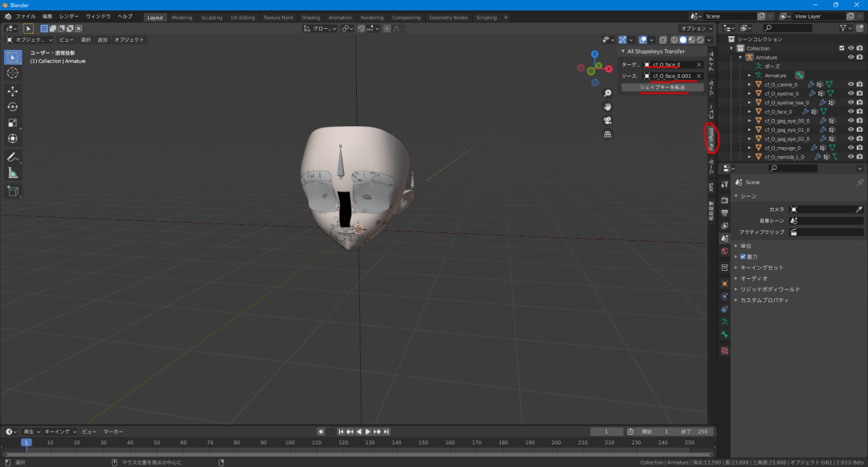Open the Armature Data properties tab
This screenshot has height=467, width=868.
724,322
